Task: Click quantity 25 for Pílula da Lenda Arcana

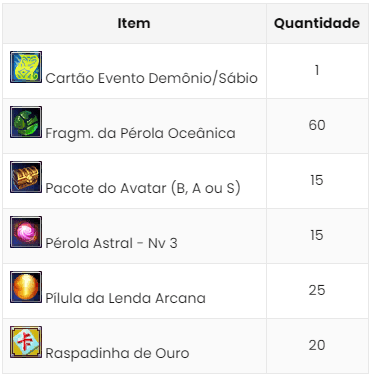Action: pyautogui.click(x=317, y=290)
